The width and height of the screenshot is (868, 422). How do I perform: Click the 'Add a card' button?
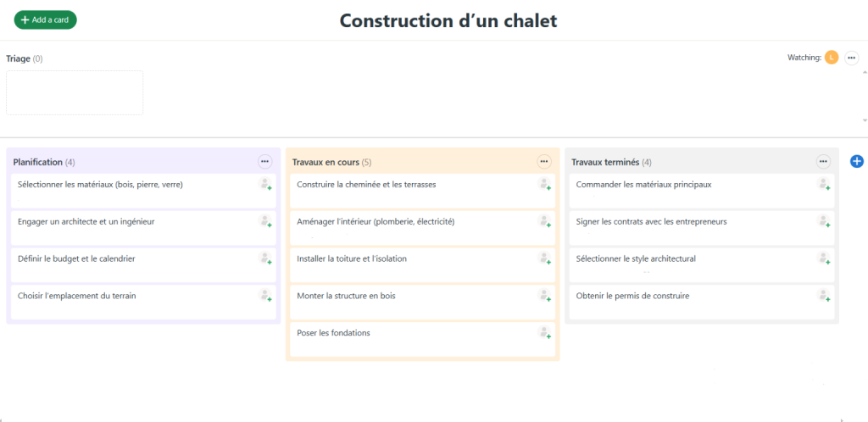tap(46, 19)
